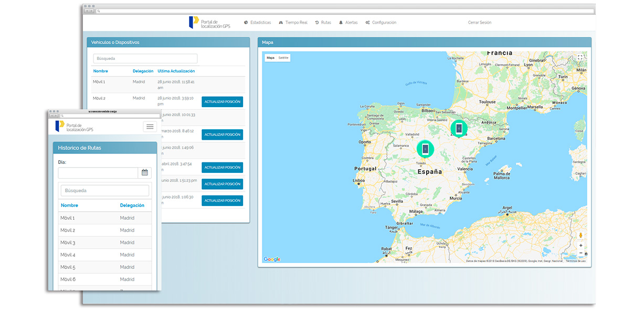Click the device marker near Madrid
The width and height of the screenshot is (644, 310).
pyautogui.click(x=425, y=149)
